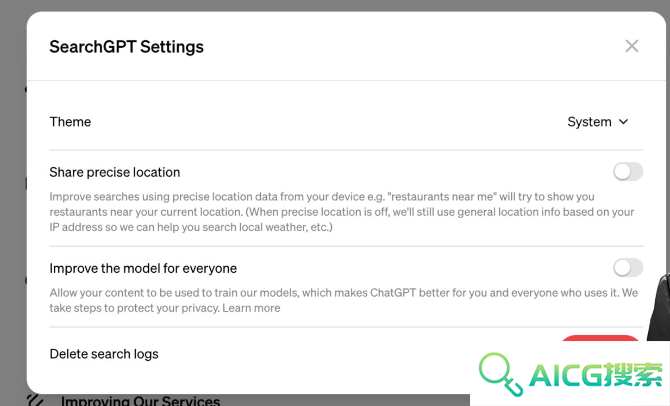Image resolution: width=670 pixels, height=406 pixels.
Task: Click the person image at the right edge
Action: (x=658, y=307)
